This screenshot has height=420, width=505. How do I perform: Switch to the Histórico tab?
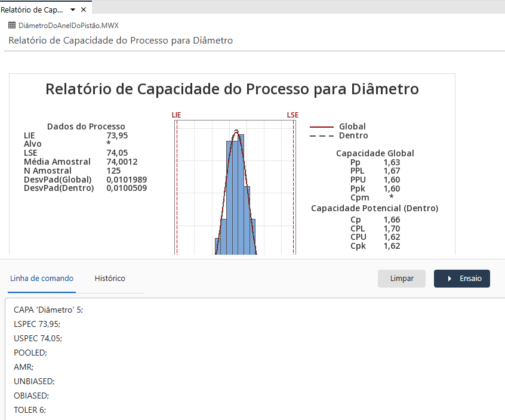[x=110, y=278]
